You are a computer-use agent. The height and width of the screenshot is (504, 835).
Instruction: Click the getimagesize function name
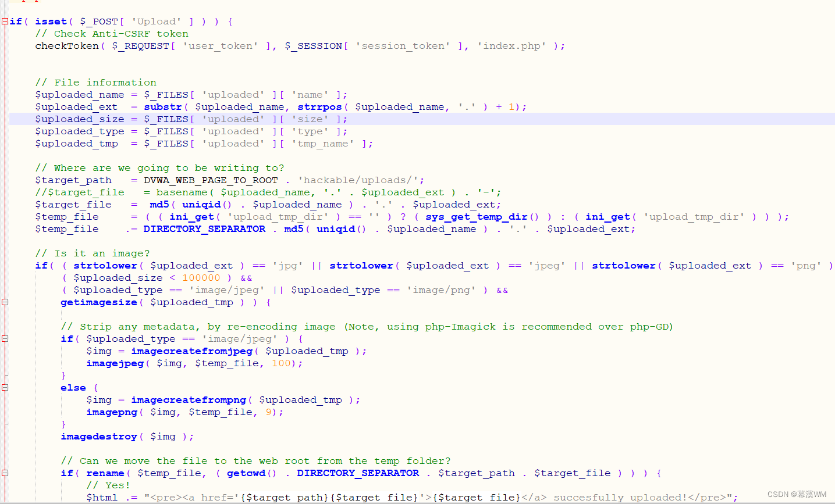point(99,302)
